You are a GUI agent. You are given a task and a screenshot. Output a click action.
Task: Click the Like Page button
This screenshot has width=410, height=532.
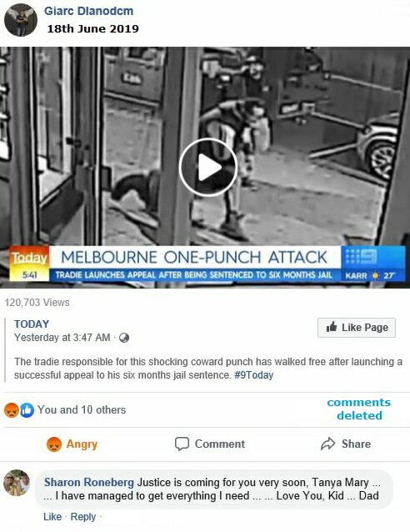357,328
